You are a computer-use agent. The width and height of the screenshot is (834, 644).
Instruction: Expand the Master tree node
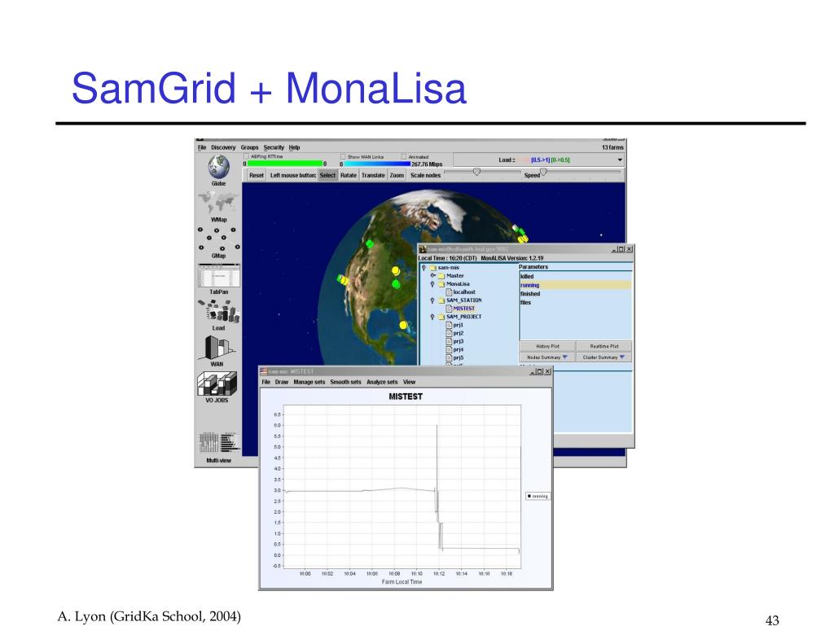click(432, 275)
